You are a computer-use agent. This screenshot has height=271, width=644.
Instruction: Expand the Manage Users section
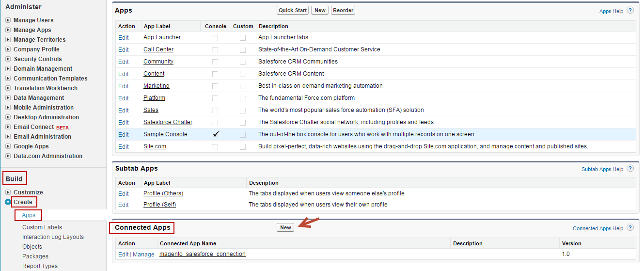[8, 20]
